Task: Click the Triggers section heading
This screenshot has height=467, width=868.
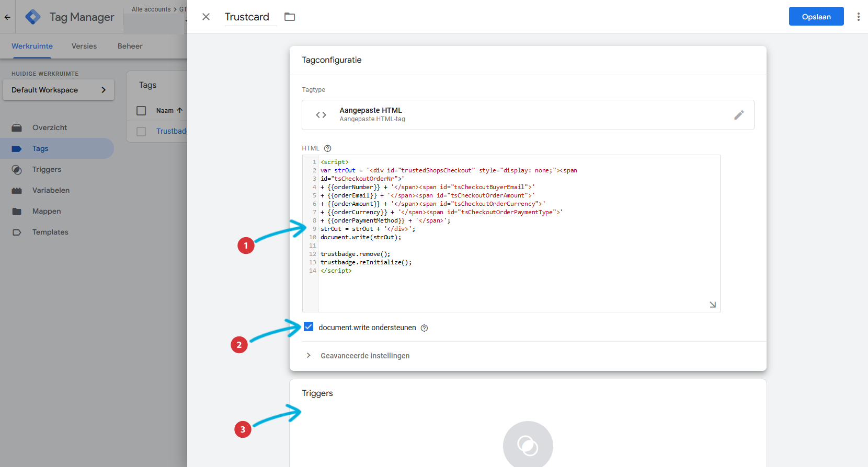Action: 317,393
